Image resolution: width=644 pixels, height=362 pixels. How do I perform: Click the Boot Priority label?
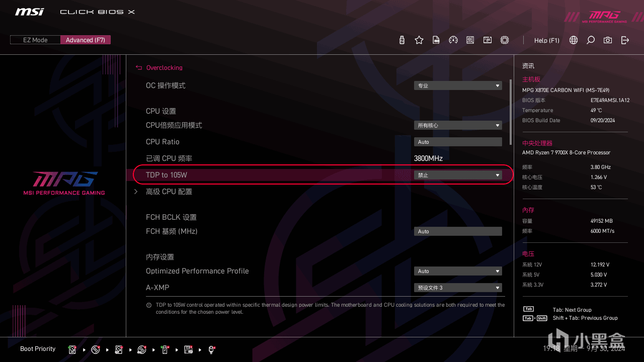pyautogui.click(x=38, y=349)
